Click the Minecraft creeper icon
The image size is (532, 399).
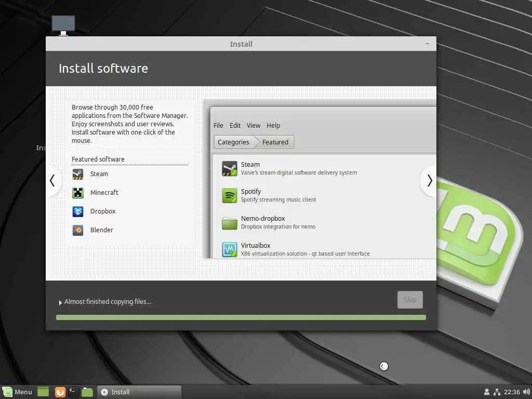point(78,193)
